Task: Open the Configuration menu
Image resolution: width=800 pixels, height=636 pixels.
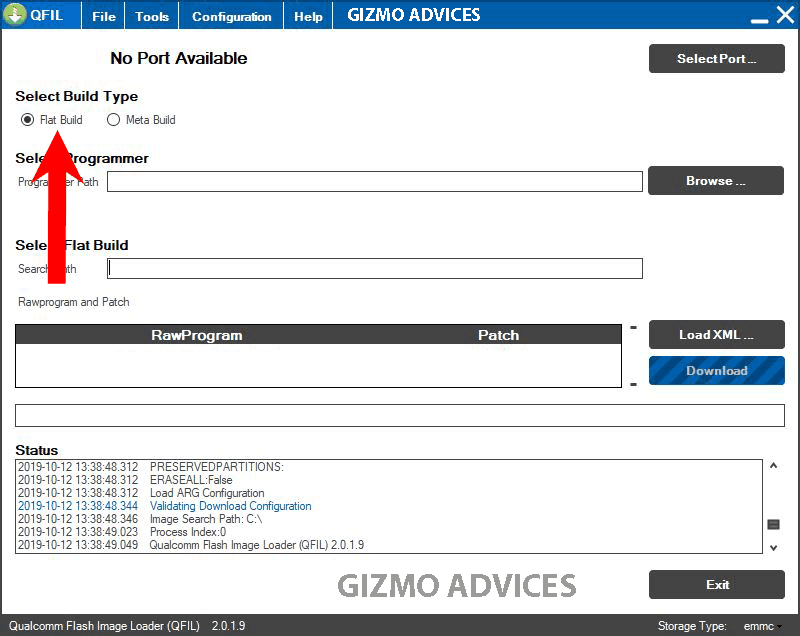Action: [x=232, y=16]
